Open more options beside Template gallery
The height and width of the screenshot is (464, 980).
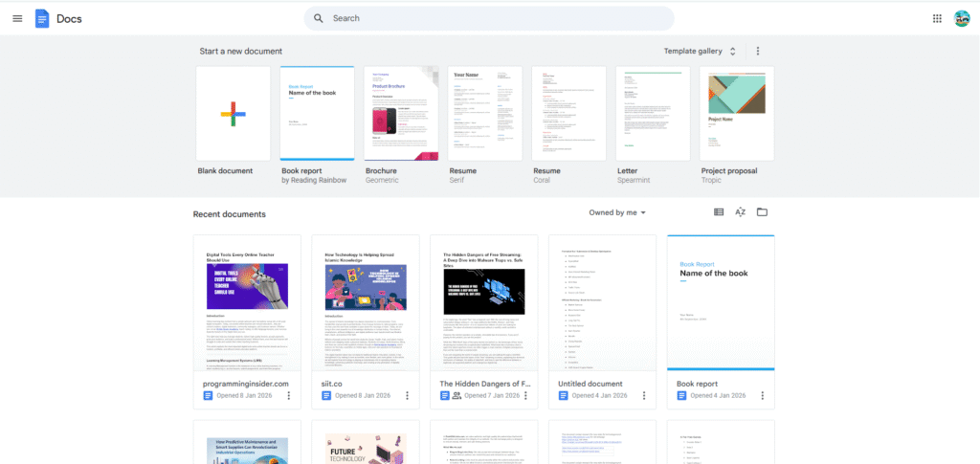(758, 51)
